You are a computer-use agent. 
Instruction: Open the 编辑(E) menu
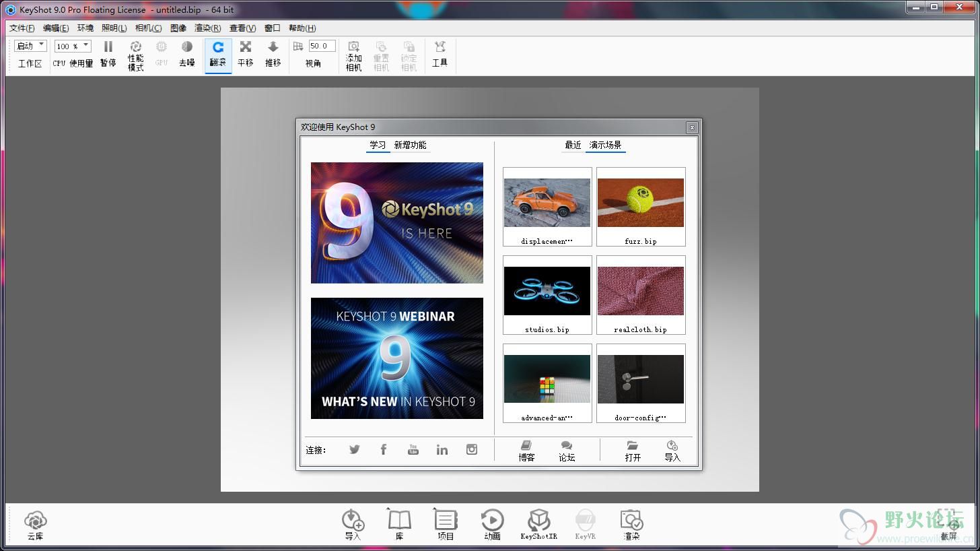click(x=56, y=28)
